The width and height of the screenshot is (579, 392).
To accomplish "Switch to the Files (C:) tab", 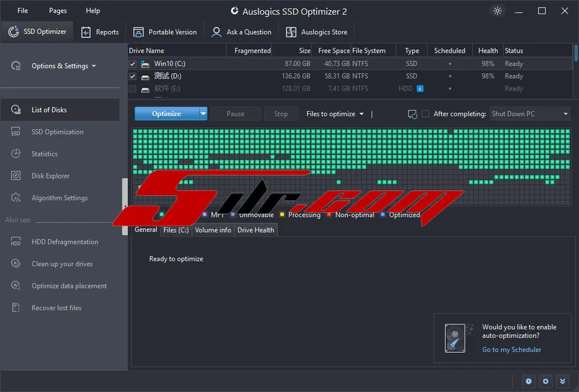I will tap(176, 230).
